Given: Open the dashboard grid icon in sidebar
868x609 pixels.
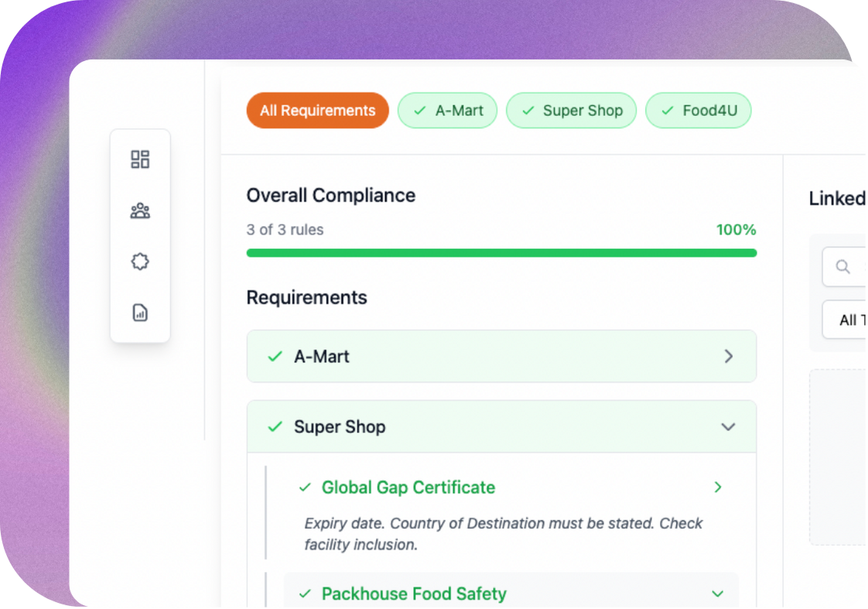Looking at the screenshot, I should point(140,159).
